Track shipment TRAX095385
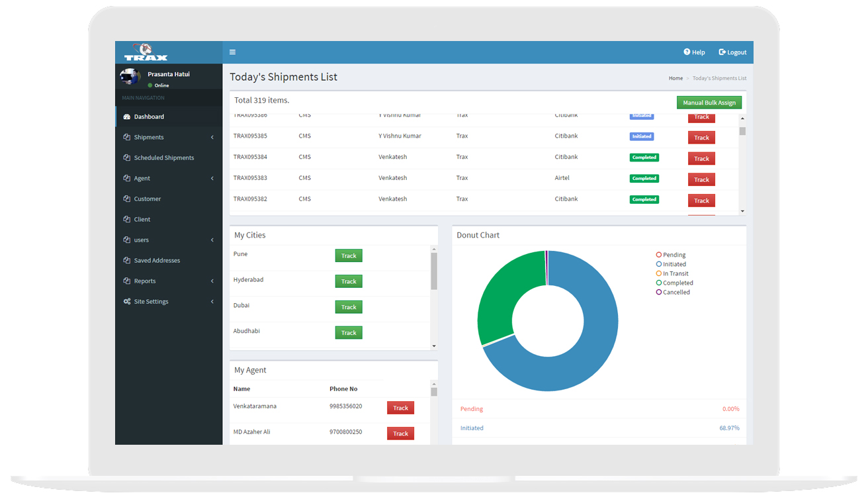This screenshot has height=501, width=868. point(701,138)
